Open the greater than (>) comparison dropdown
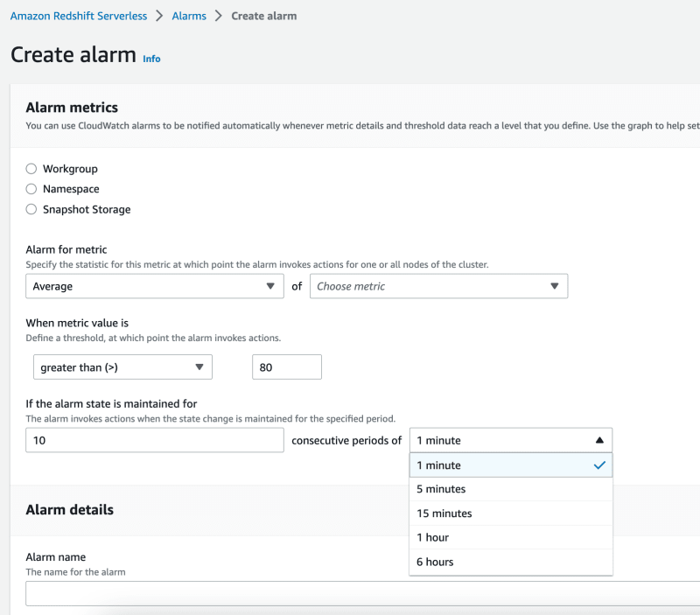 pos(122,367)
